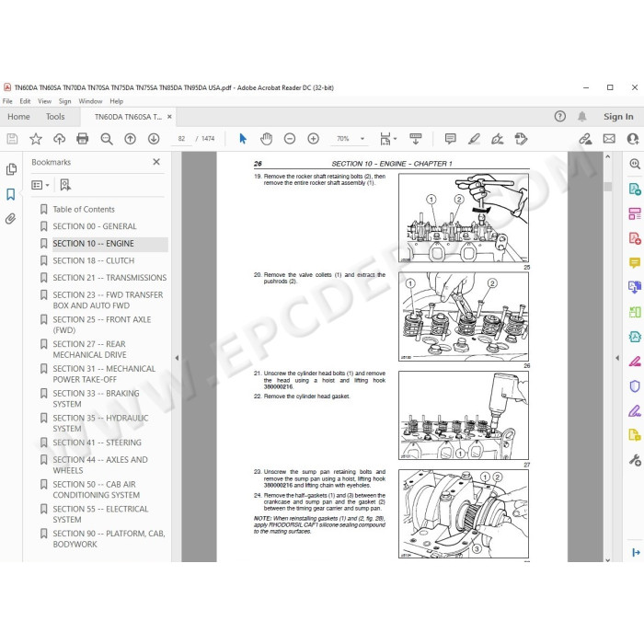Expand the right tools pane arrow

636,552
